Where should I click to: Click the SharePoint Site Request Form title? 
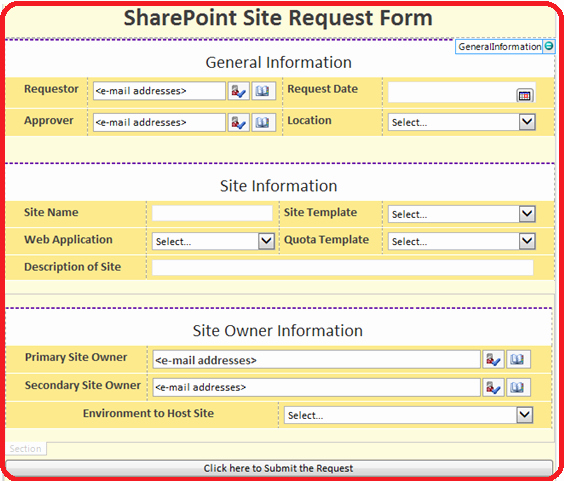tap(278, 18)
